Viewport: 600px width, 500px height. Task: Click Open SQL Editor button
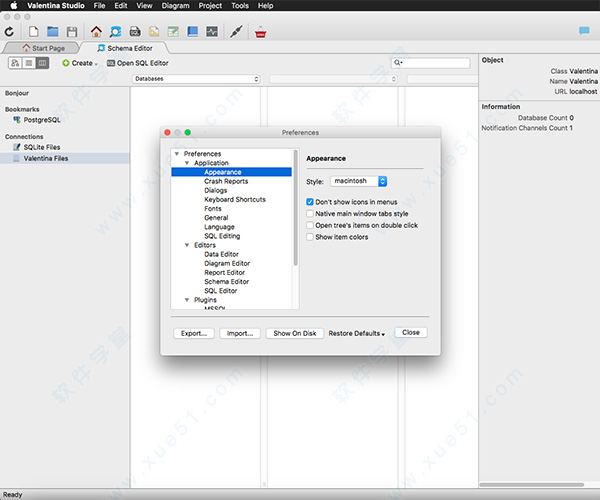pyautogui.click(x=138, y=63)
